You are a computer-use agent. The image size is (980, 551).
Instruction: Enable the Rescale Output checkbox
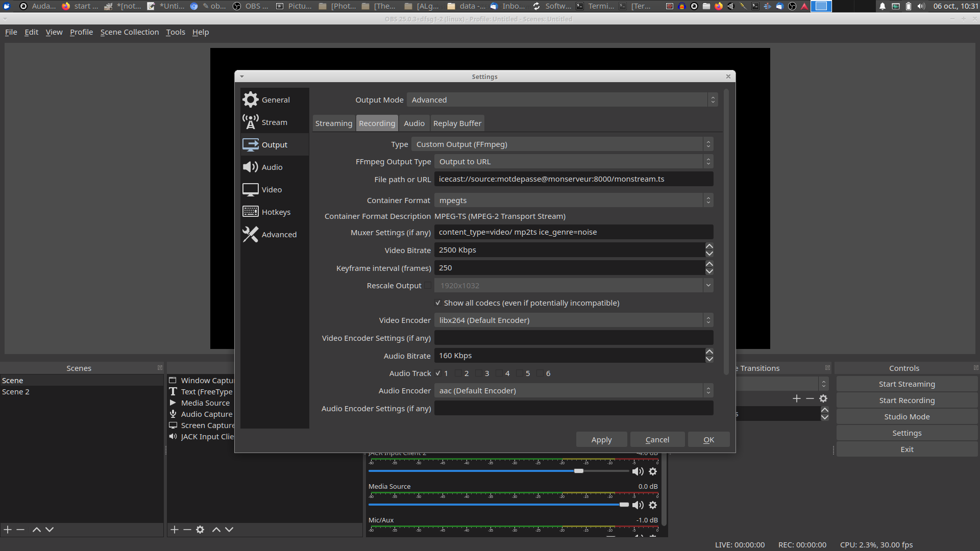tap(428, 286)
